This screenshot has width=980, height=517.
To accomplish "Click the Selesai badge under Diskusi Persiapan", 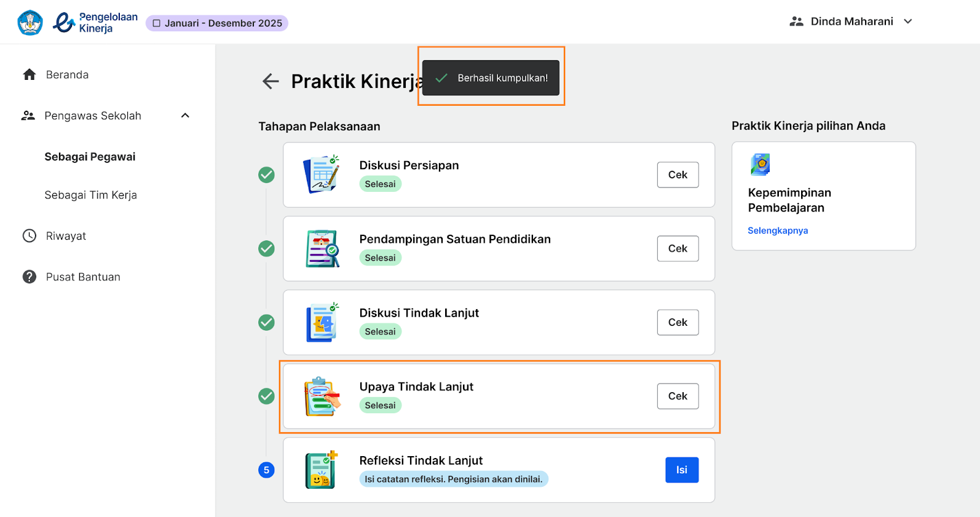I will coord(380,184).
